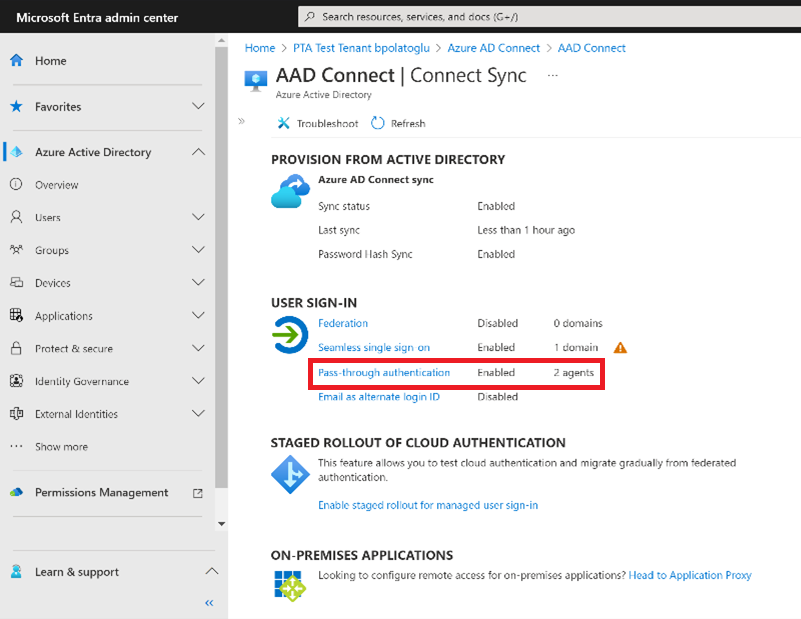801x619 pixels.
Task: Click the Favorites star icon
Action: [16, 106]
